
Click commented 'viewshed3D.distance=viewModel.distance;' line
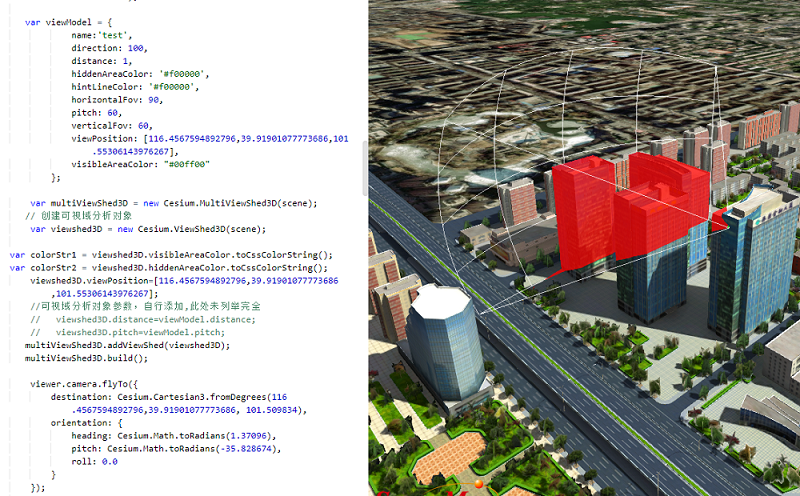(143, 319)
